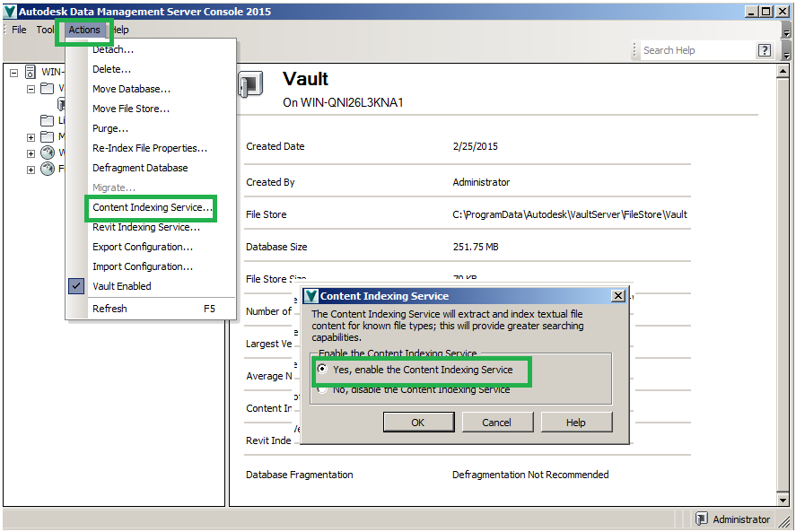The height and width of the screenshot is (532, 796).
Task: Click the question mark help icon
Action: pos(765,50)
